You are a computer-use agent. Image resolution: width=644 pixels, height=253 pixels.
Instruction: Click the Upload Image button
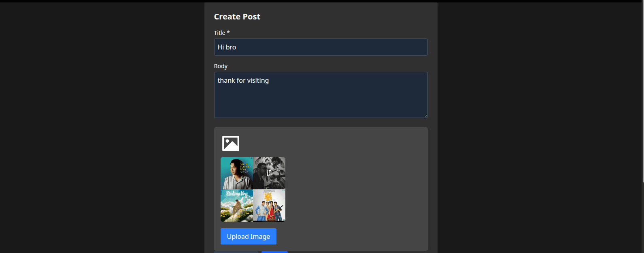[x=249, y=236]
